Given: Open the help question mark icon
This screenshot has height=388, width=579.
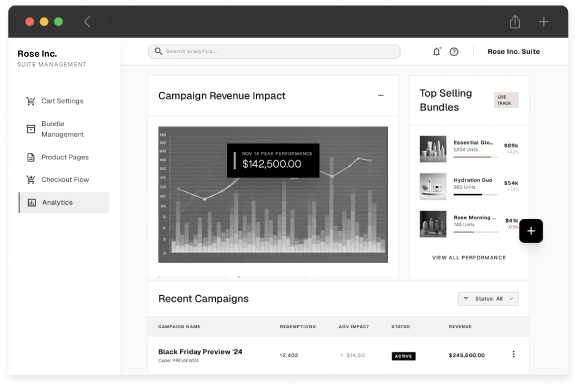Looking at the screenshot, I should (454, 52).
